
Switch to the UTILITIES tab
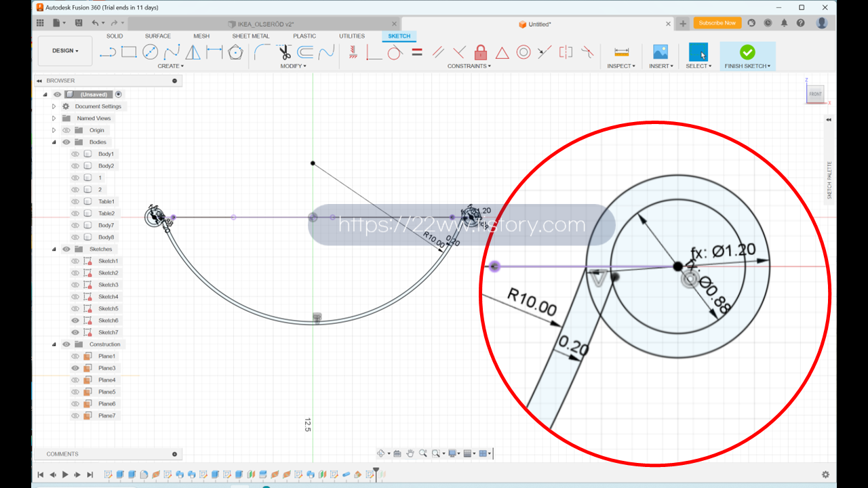(x=352, y=36)
